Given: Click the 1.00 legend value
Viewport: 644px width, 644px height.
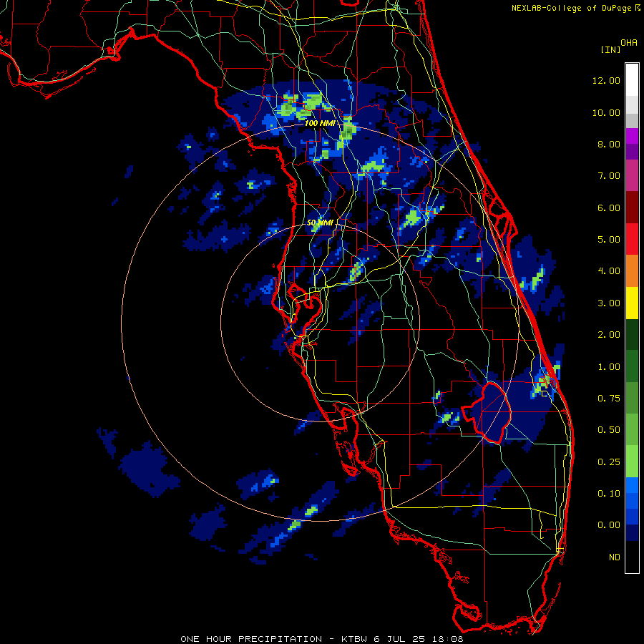Looking at the screenshot, I should [609, 367].
